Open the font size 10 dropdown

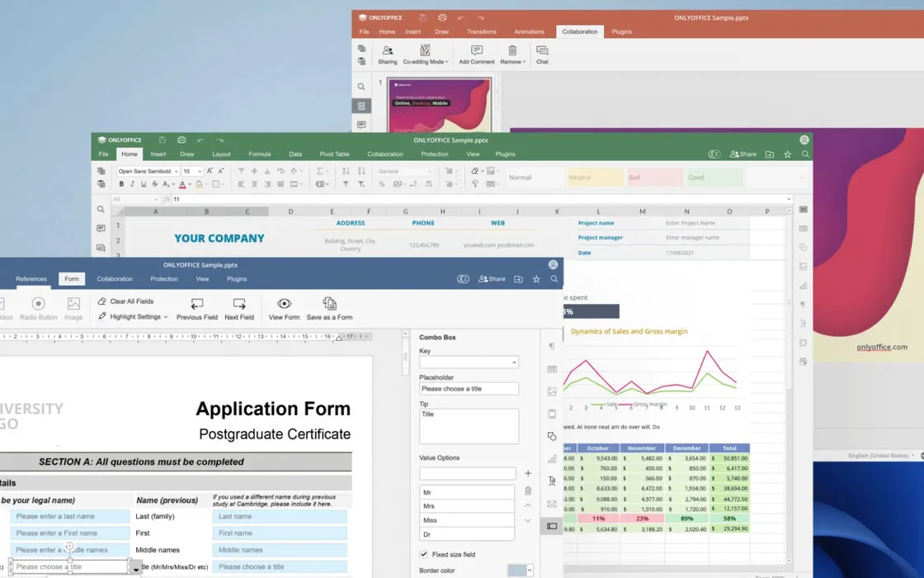tap(200, 171)
